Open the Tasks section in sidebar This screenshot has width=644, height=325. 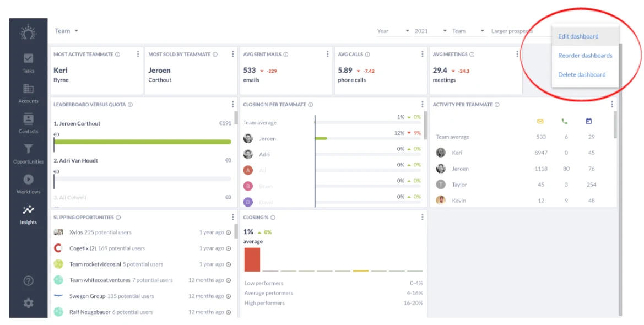[x=28, y=63]
